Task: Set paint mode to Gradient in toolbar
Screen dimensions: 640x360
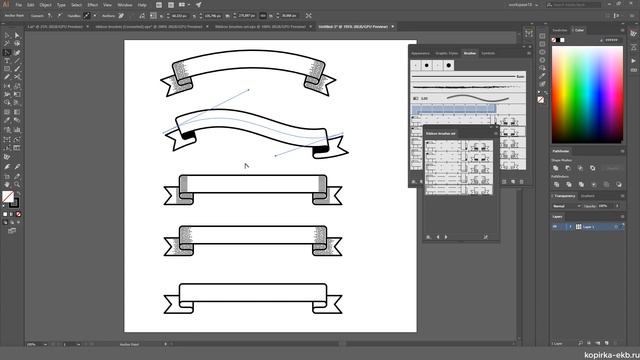Action: point(12,214)
